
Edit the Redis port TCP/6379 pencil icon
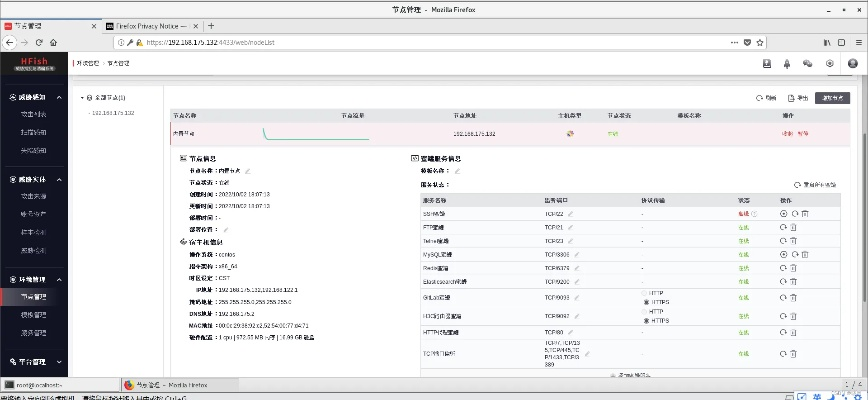click(576, 268)
